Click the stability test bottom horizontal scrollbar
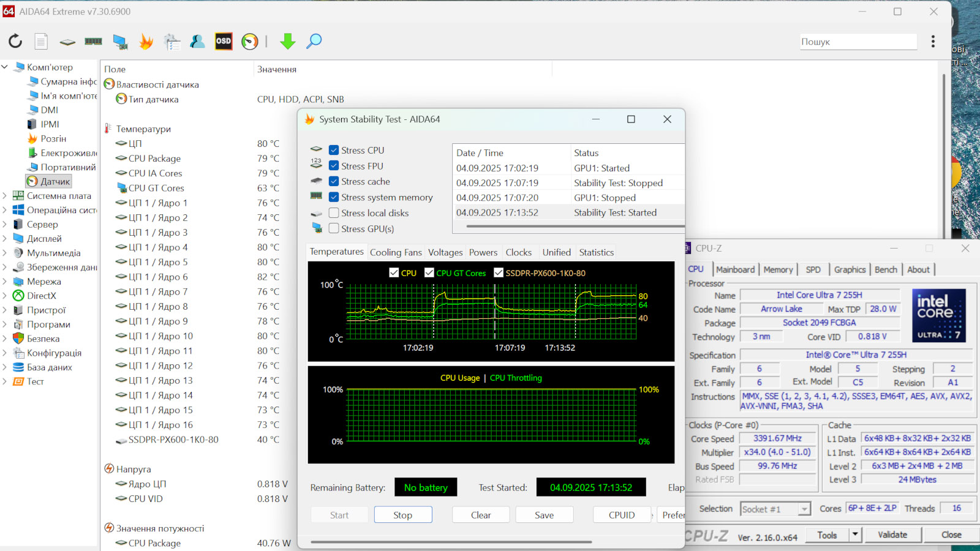The image size is (980, 551). pos(451,542)
